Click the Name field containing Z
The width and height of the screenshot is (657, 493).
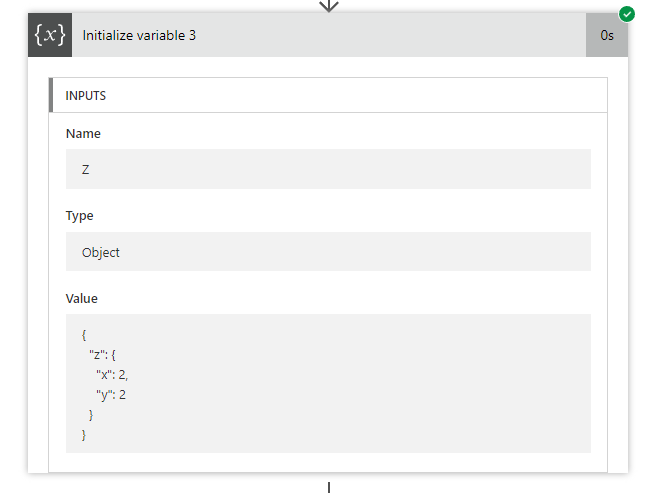tap(328, 169)
